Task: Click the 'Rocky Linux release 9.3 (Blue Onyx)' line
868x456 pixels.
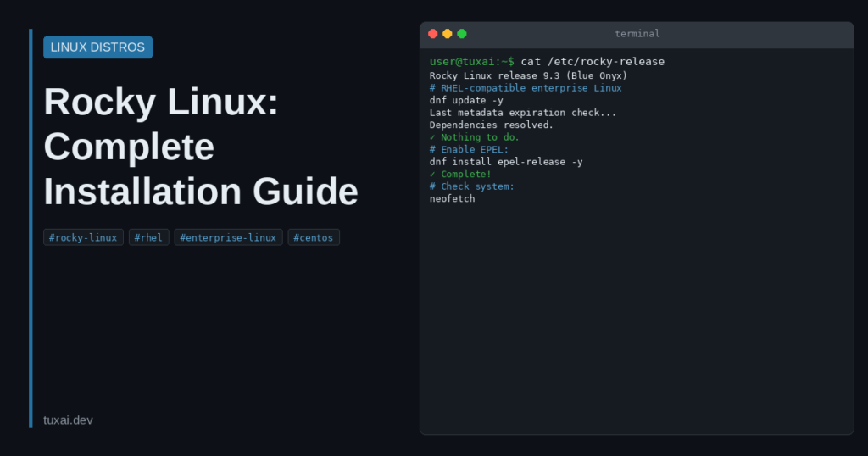Action: coord(528,75)
